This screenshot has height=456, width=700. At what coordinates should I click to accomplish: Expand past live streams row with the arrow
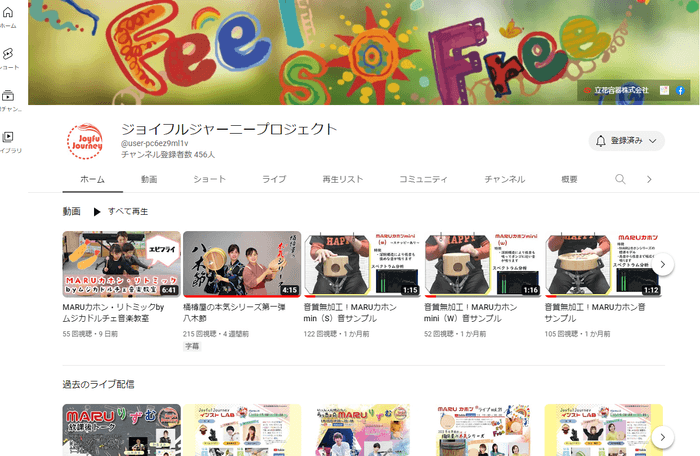(x=661, y=437)
